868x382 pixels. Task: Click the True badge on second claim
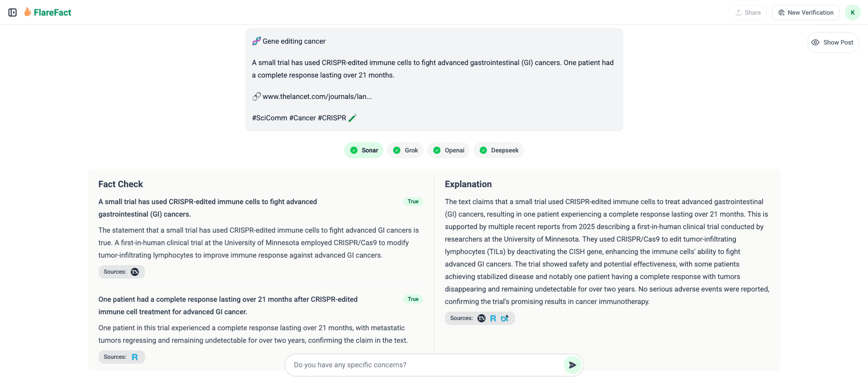coord(413,299)
